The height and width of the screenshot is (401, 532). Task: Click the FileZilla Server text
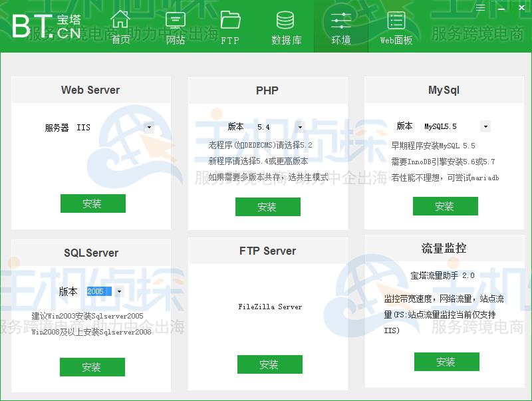[x=270, y=307]
